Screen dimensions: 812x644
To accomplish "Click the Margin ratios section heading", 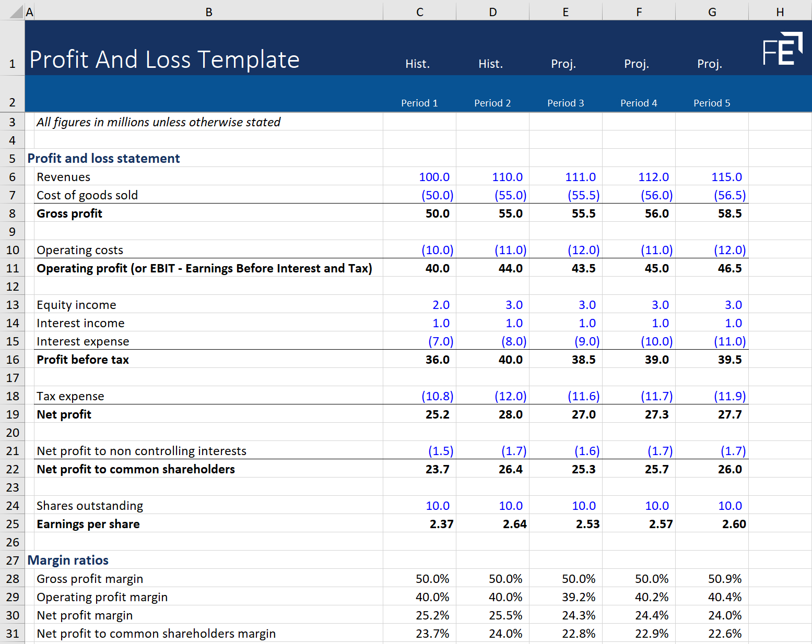I will pyautogui.click(x=68, y=560).
